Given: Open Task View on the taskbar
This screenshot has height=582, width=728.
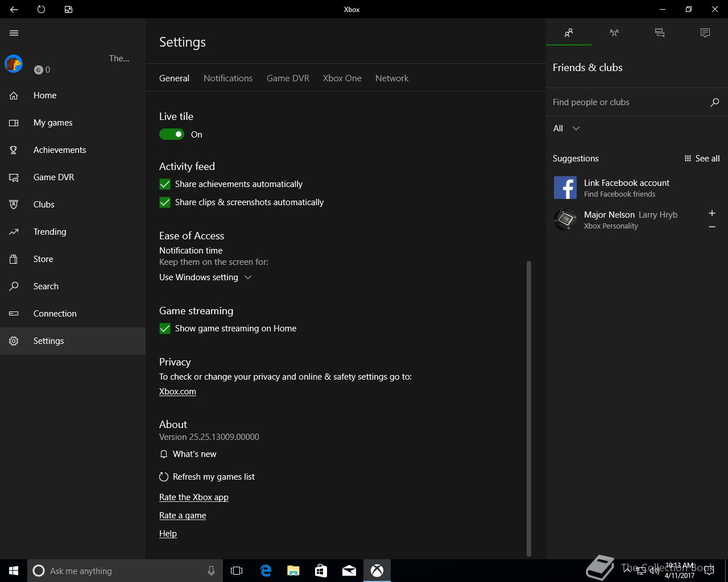Looking at the screenshot, I should pyautogui.click(x=237, y=571).
